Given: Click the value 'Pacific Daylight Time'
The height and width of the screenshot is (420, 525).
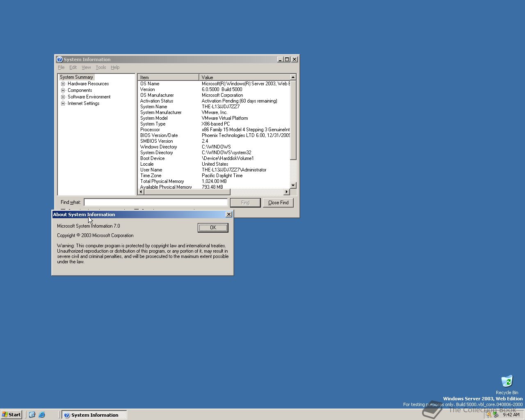Looking at the screenshot, I should coord(222,176).
